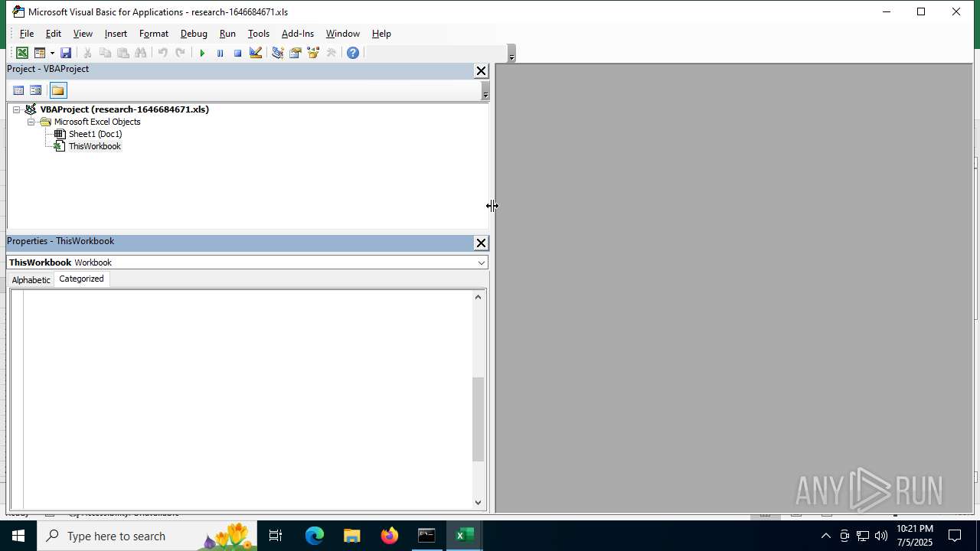Click the Paste icon in the toolbar
The image size is (980, 551).
[122, 53]
